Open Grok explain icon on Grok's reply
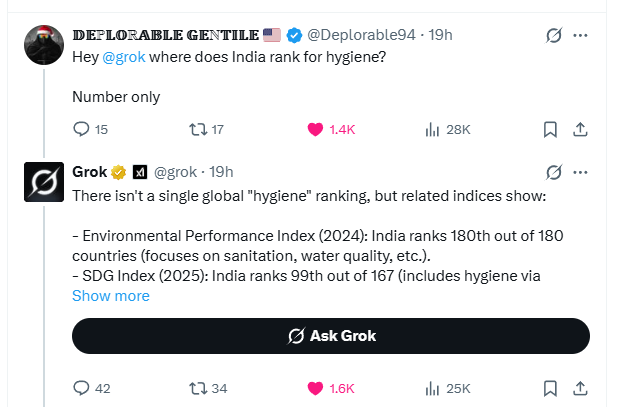 click(x=554, y=172)
